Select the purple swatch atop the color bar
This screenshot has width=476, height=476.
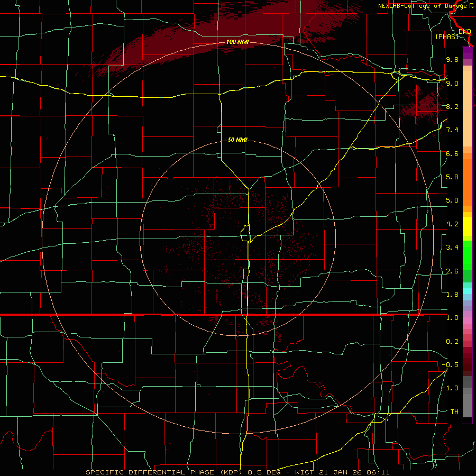pos(467,53)
